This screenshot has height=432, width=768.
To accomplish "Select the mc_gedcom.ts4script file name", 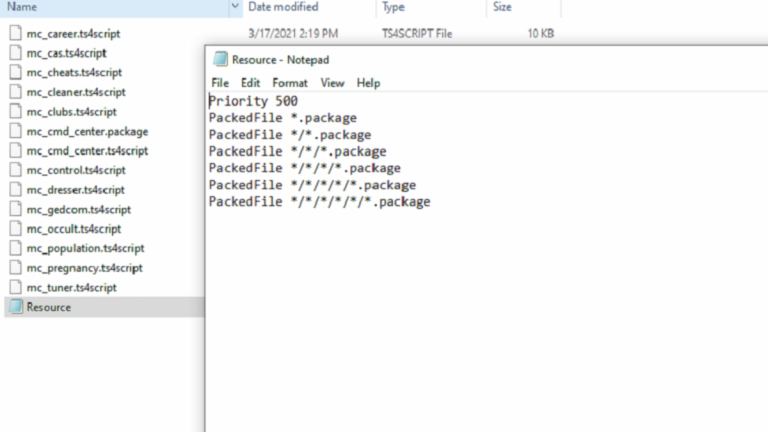I will tap(78, 210).
